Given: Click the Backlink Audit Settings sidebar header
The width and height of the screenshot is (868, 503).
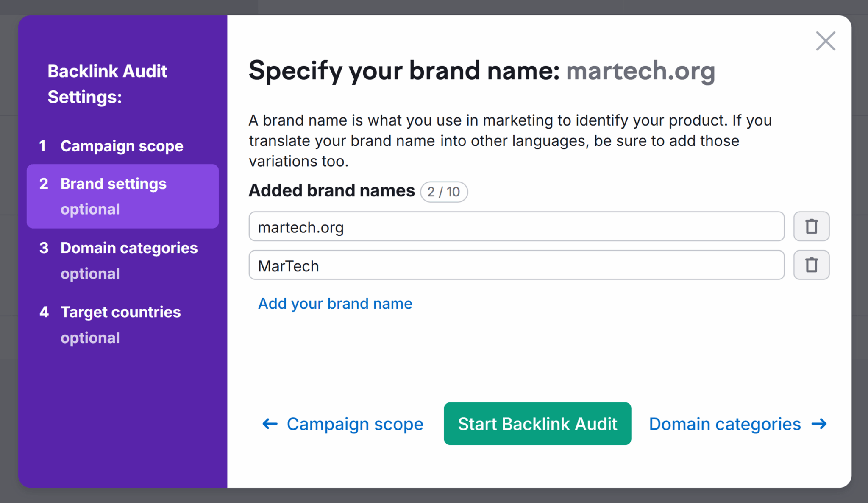Looking at the screenshot, I should point(107,84).
